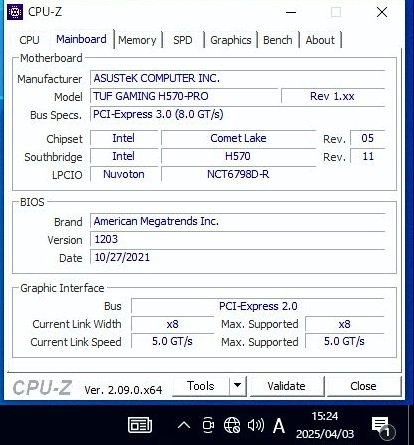This screenshot has height=445, width=414.
Task: Click the BIOS Version field 1203
Action: point(237,239)
